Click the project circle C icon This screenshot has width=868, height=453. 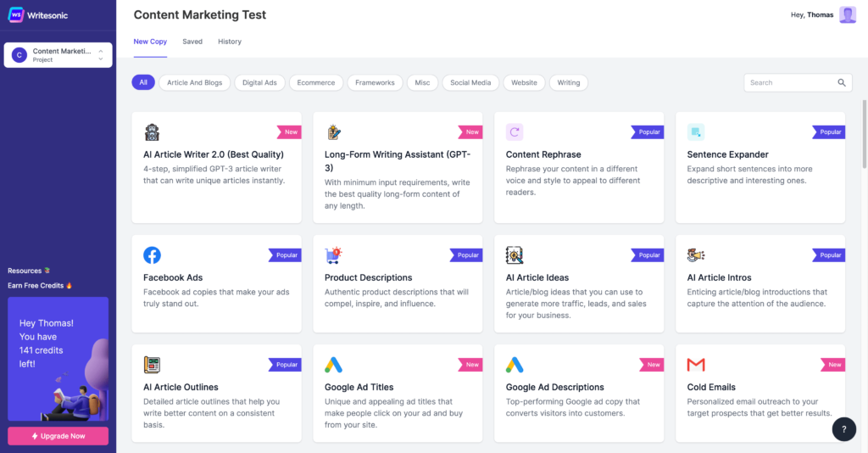pos(19,55)
